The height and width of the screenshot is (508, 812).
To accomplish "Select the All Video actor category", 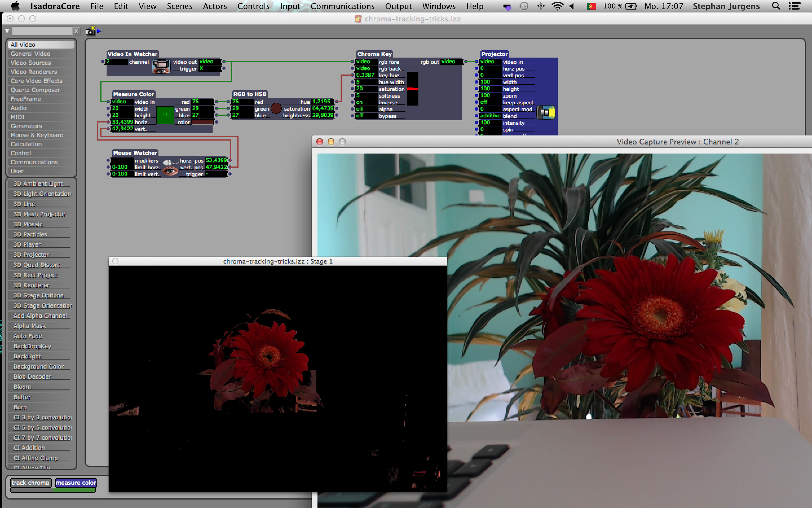I will click(x=41, y=44).
